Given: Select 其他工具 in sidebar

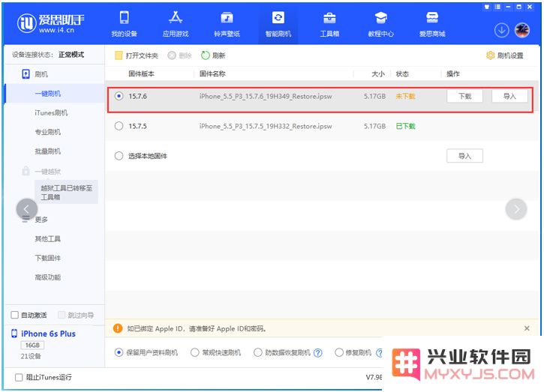Looking at the screenshot, I should pyautogui.click(x=47, y=239).
